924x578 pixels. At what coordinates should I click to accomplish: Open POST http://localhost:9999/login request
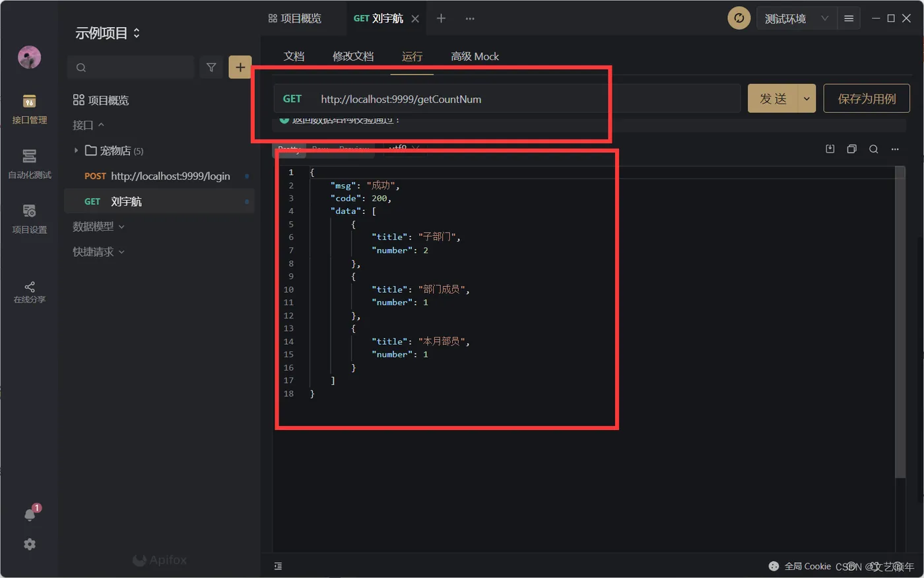(x=159, y=176)
